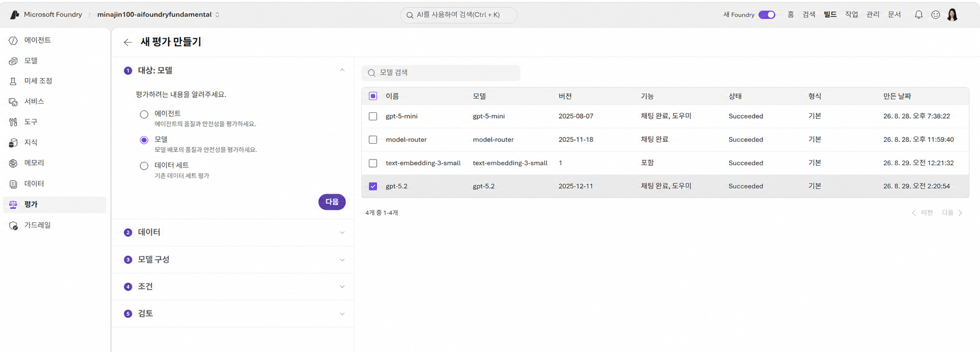Open the 미세 조정 sidebar icon
The width and height of the screenshot is (980, 352).
13,81
